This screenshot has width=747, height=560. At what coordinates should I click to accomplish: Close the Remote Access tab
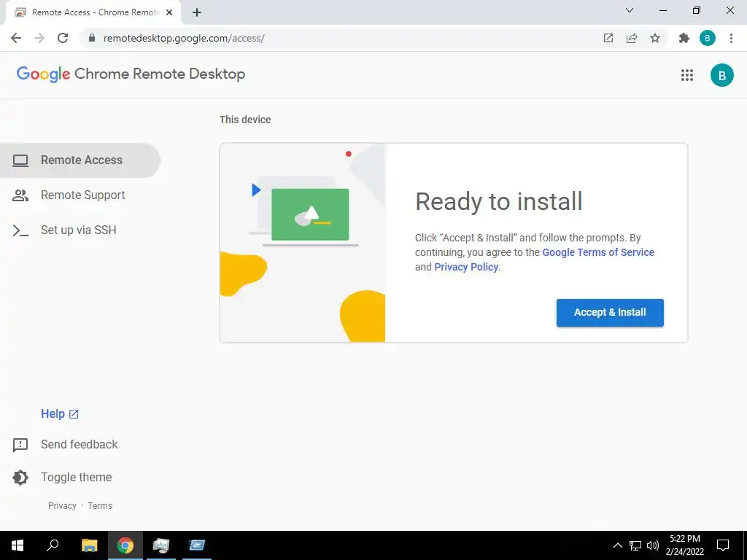coord(169,13)
